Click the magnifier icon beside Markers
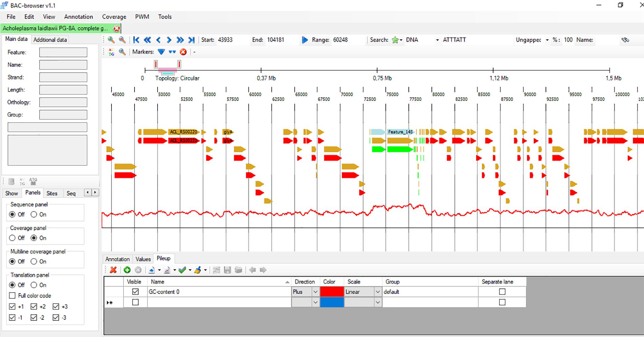This screenshot has height=337, width=644. (122, 52)
